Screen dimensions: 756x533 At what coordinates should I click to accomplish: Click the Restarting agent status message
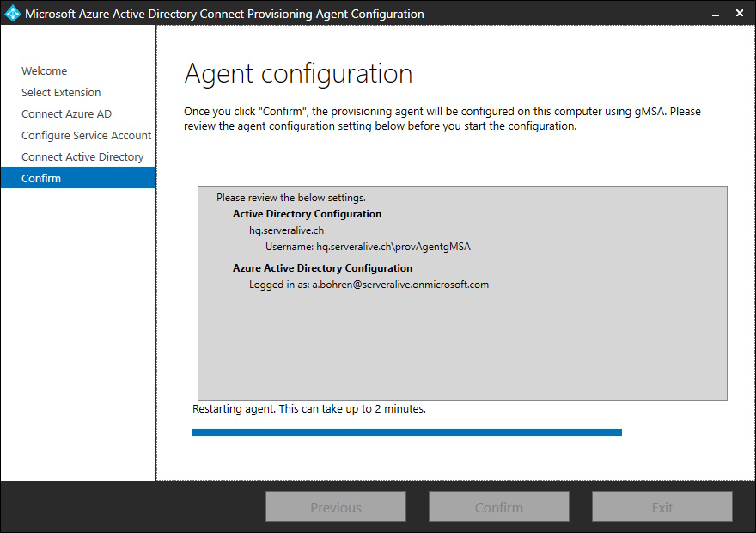point(309,409)
